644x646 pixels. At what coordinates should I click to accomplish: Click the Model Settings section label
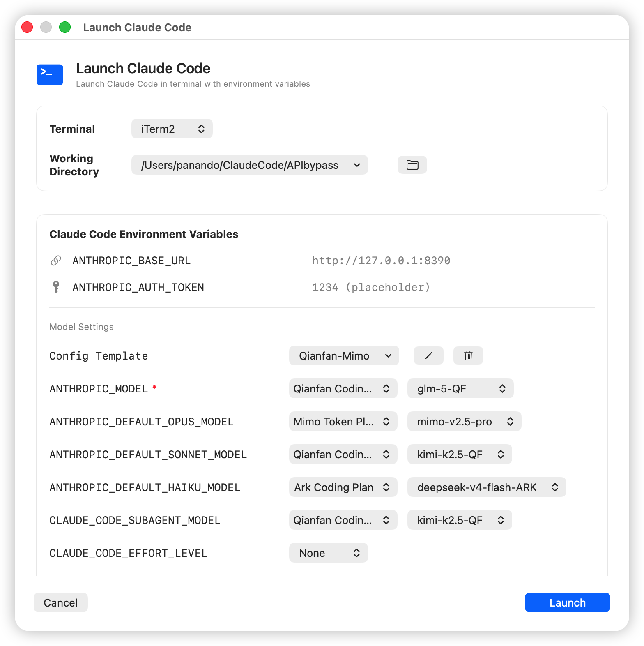coord(81,327)
